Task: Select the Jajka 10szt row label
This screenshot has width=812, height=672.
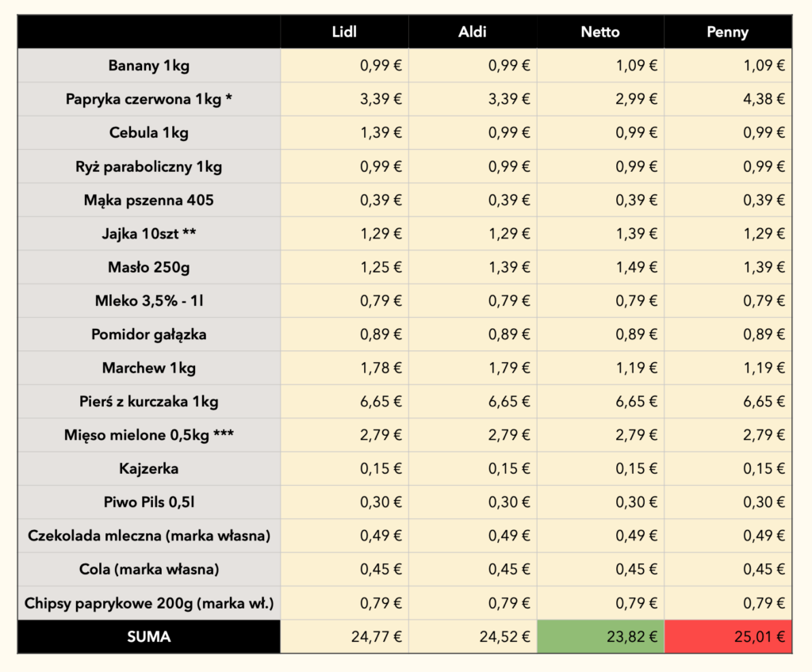Action: pos(149,234)
